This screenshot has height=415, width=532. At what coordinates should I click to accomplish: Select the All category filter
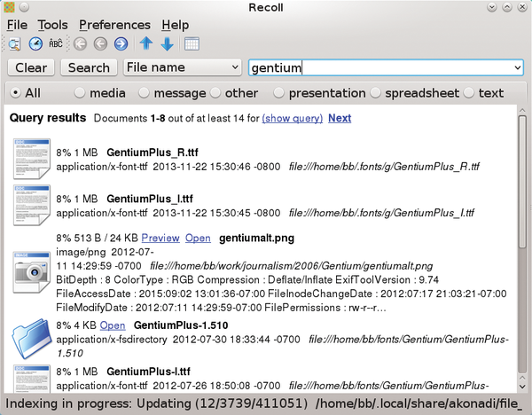(26, 92)
